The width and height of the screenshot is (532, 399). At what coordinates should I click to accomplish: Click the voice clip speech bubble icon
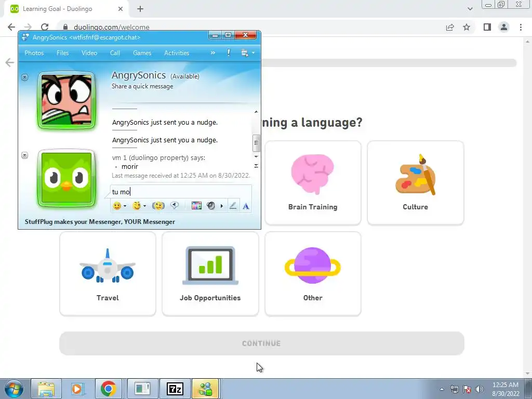(175, 205)
